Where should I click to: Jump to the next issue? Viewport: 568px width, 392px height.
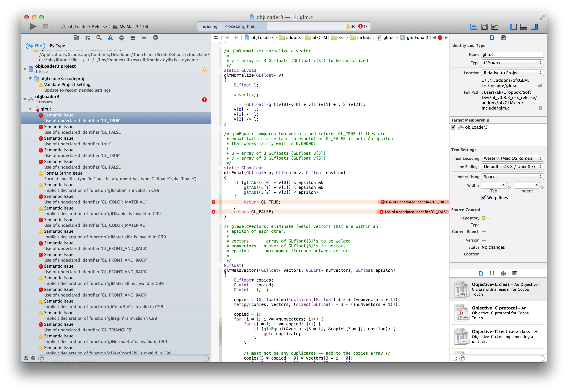[x=446, y=38]
